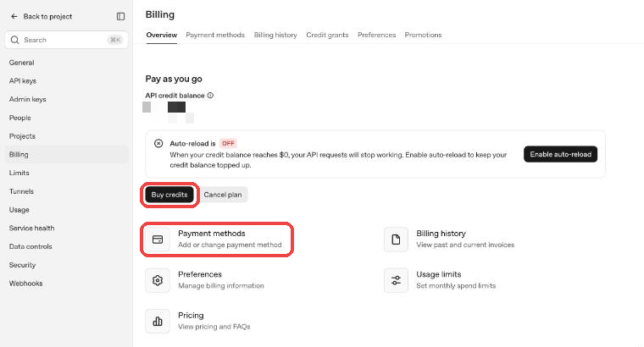This screenshot has width=644, height=347.
Task: Open the Promotions tab
Action: point(423,35)
